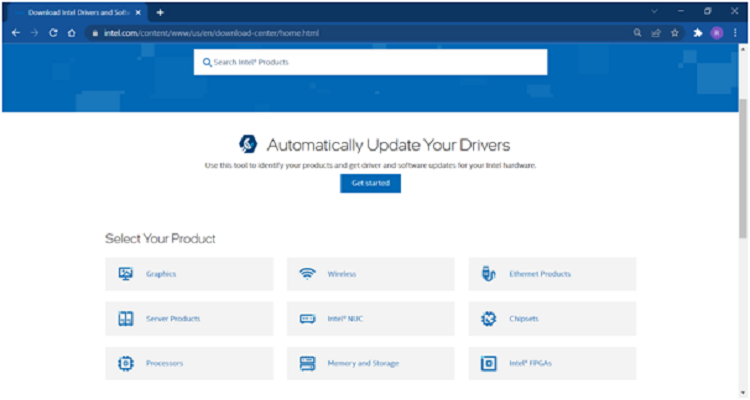
Task: Open the Wireless product link
Action: [342, 274]
